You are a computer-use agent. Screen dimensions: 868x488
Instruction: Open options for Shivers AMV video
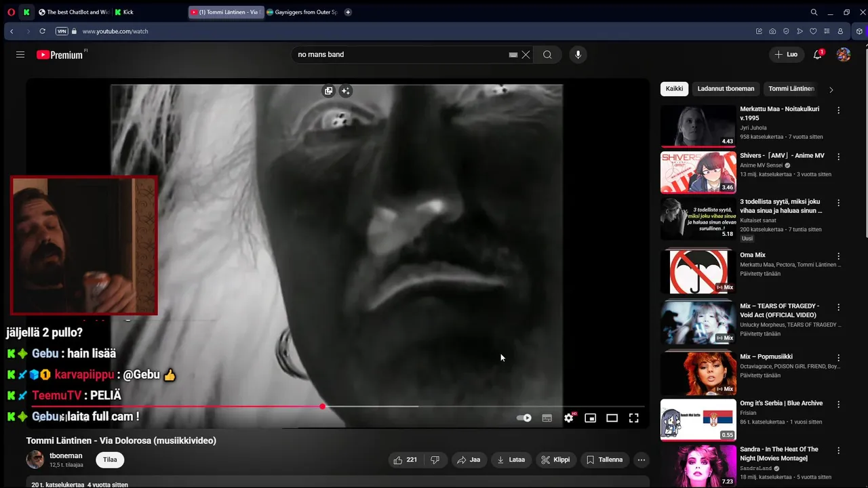[838, 157]
